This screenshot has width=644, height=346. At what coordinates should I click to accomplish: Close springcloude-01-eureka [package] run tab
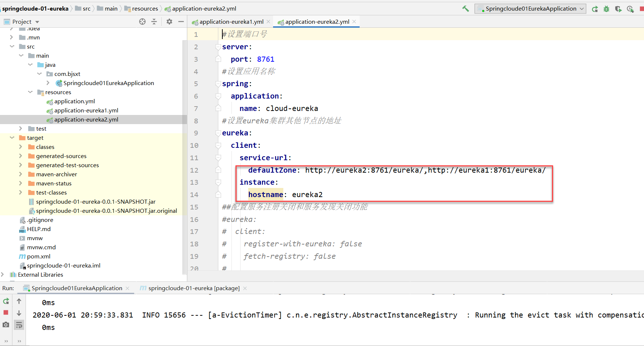pyautogui.click(x=245, y=288)
